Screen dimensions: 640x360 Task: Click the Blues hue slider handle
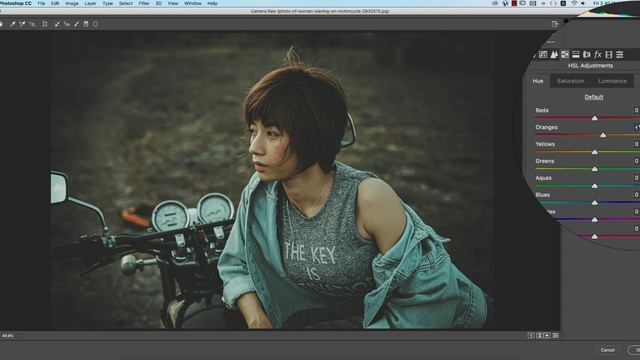pos(595,202)
